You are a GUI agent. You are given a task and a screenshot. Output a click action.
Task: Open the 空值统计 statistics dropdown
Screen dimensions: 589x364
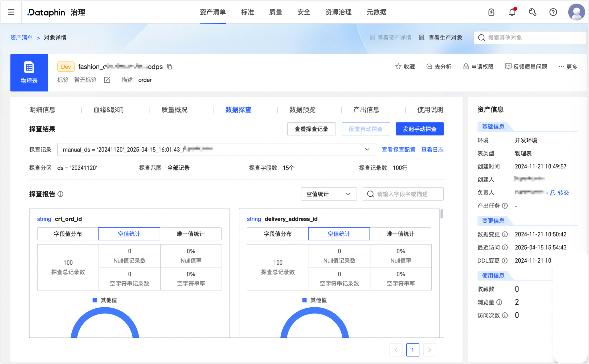[x=329, y=194]
